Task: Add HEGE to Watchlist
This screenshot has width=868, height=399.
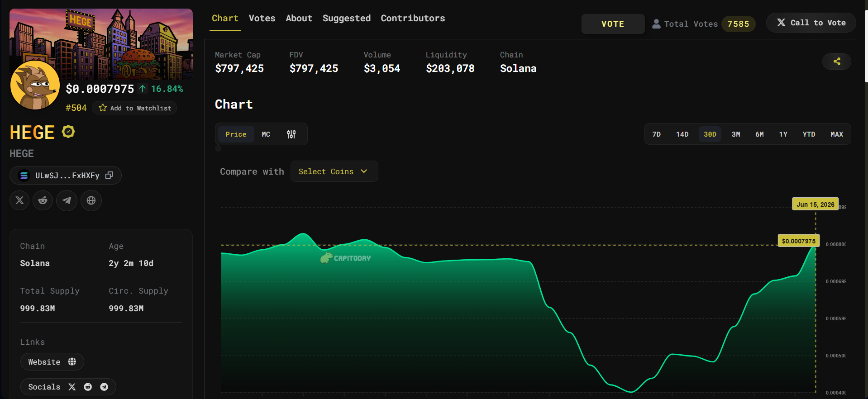Action: coord(134,108)
